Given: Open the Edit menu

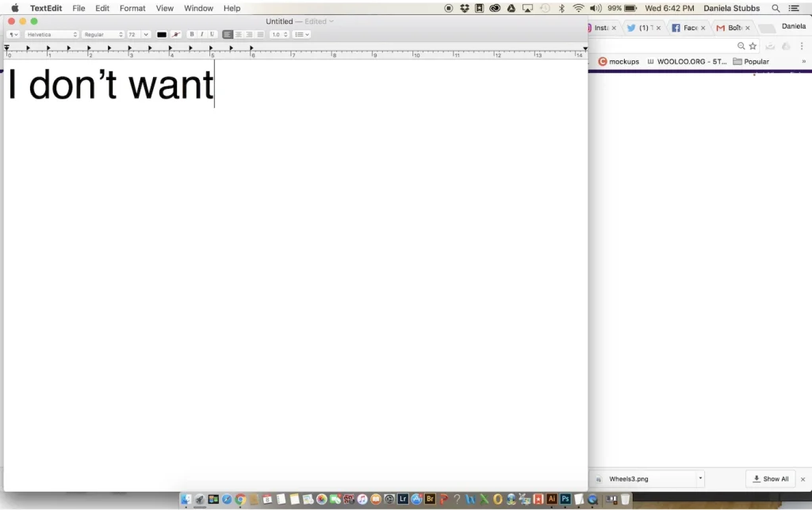Looking at the screenshot, I should [102, 8].
